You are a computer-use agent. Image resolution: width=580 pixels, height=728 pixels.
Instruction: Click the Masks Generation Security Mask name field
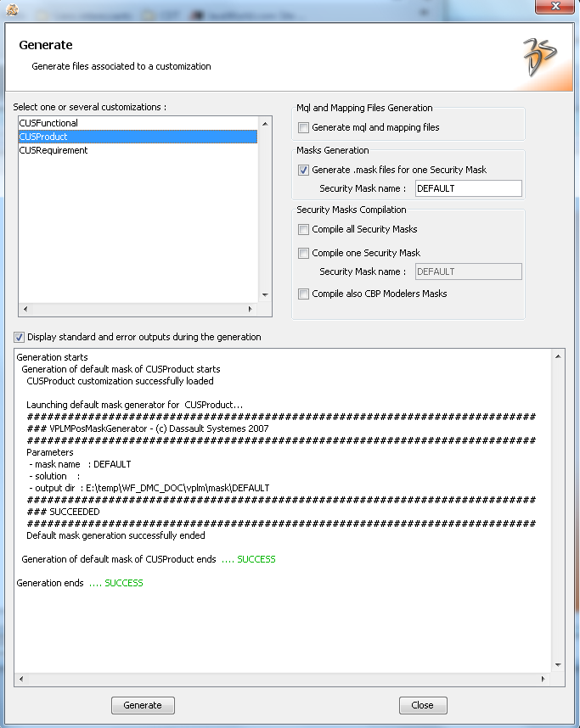[x=469, y=188]
